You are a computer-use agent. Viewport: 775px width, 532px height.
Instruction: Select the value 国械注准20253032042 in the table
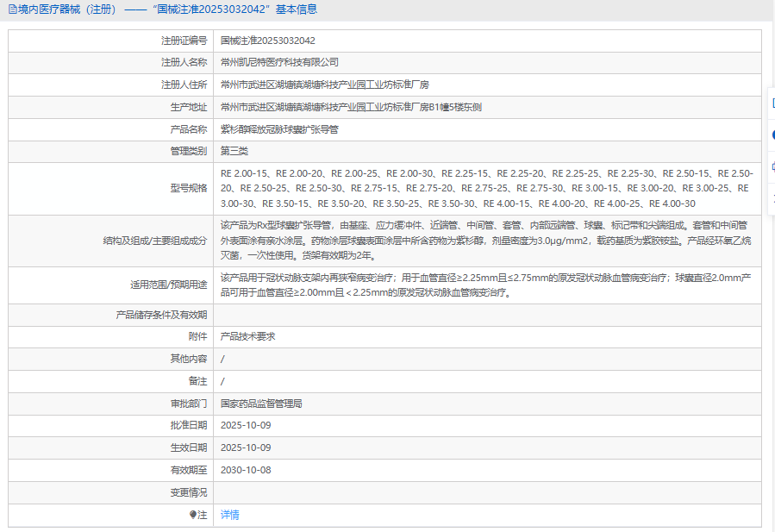268,41
